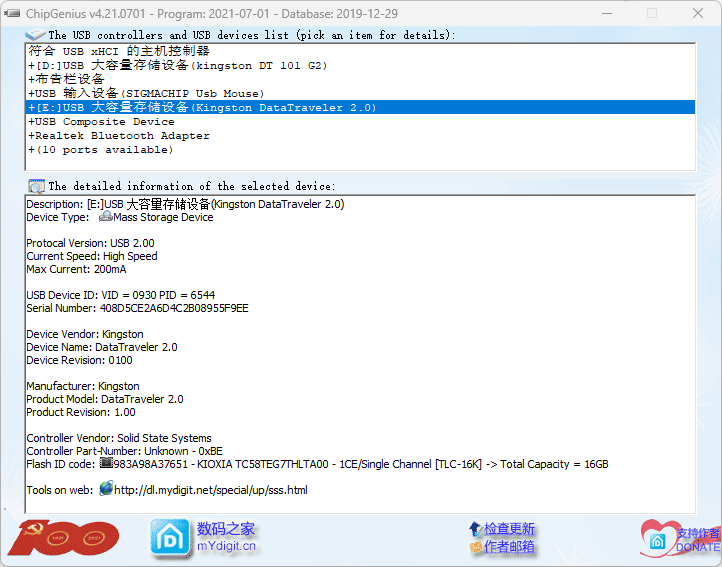Select the [E:] Kingston DataTraveler 2.0 device
The width and height of the screenshot is (722, 567).
(x=360, y=107)
